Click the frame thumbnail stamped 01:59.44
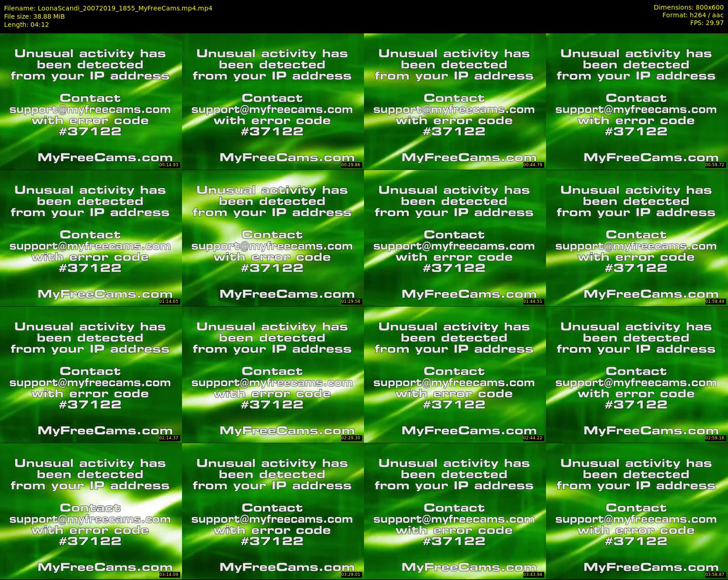The height and width of the screenshot is (580, 728). pos(637,238)
